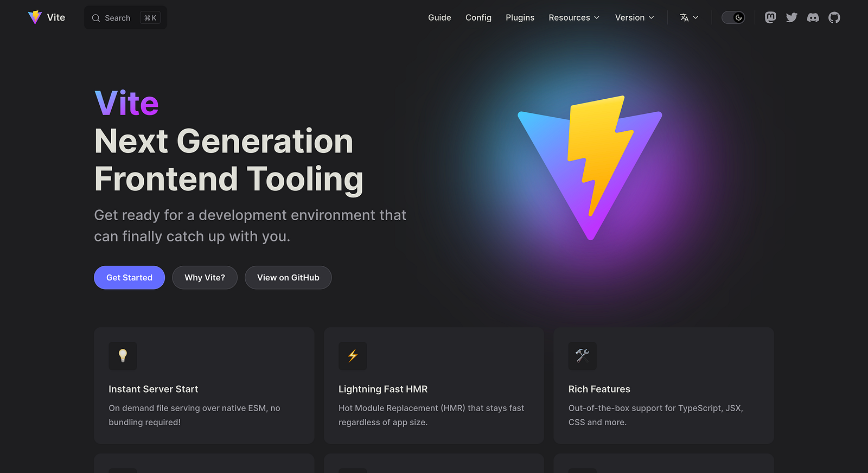Click the gradient Vite hero title
This screenshot has width=868, height=473.
(126, 103)
